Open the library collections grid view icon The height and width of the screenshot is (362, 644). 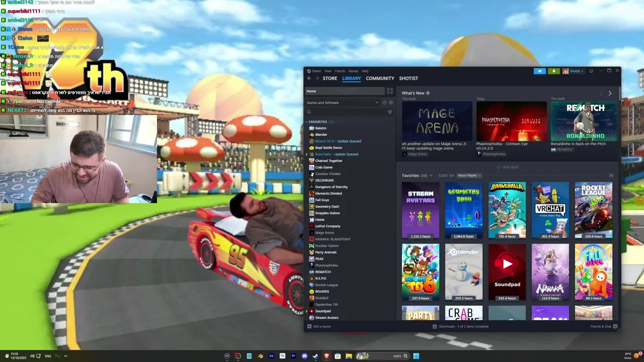[x=389, y=91]
